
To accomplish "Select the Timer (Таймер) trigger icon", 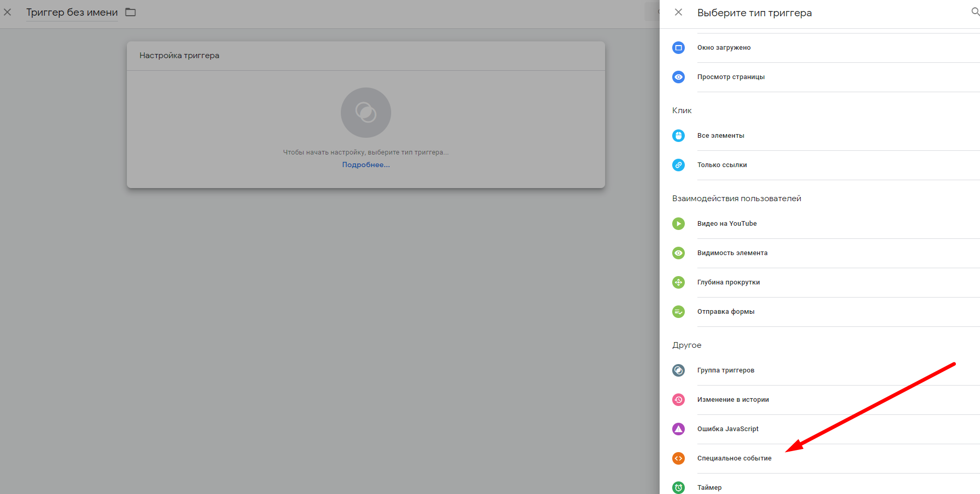I will point(679,488).
